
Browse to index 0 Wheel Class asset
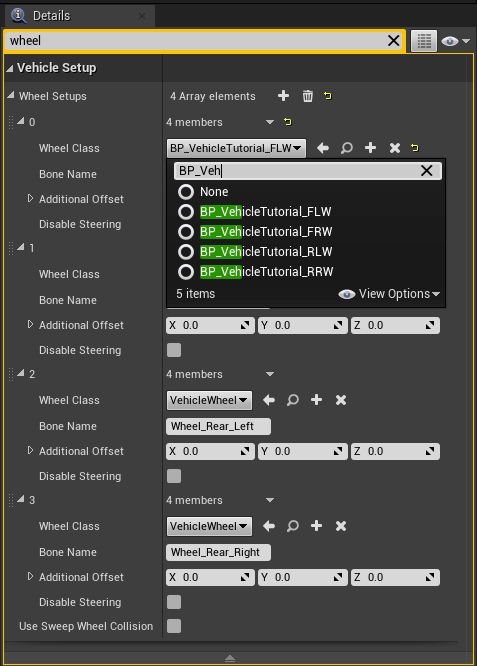click(x=347, y=148)
